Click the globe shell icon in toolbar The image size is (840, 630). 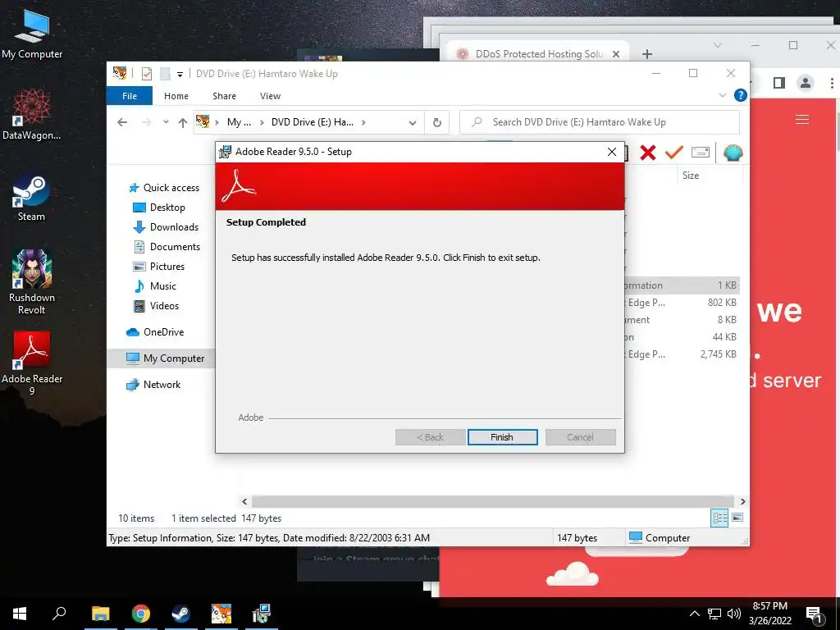[733, 153]
